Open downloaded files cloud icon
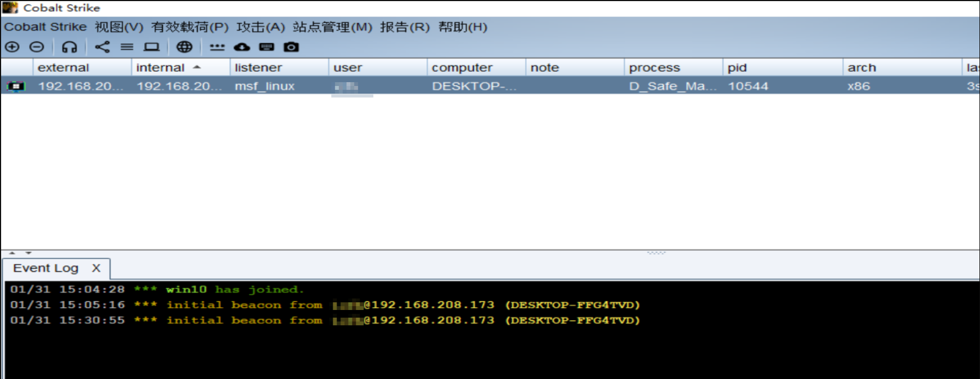 [x=242, y=47]
